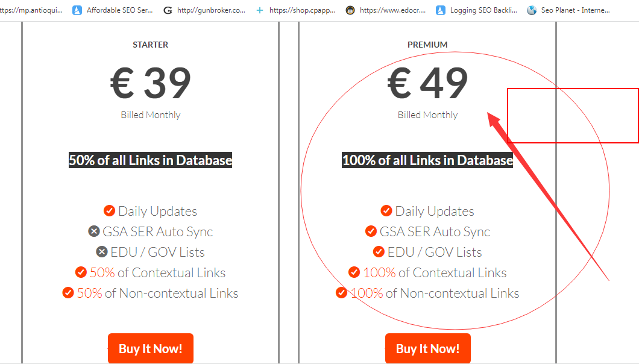Click Premium's GSA SER Auto Sync checkmark
The image size is (639, 364).
[x=371, y=231]
